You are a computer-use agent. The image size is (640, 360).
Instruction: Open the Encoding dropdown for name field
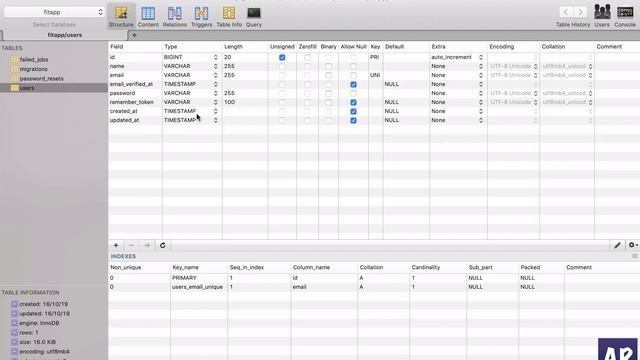(536, 66)
